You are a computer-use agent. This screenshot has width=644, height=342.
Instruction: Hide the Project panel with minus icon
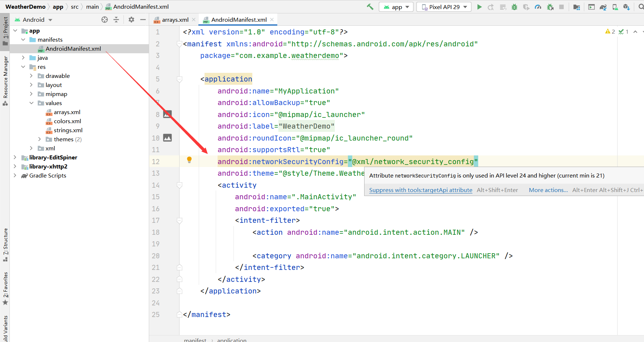pos(143,20)
